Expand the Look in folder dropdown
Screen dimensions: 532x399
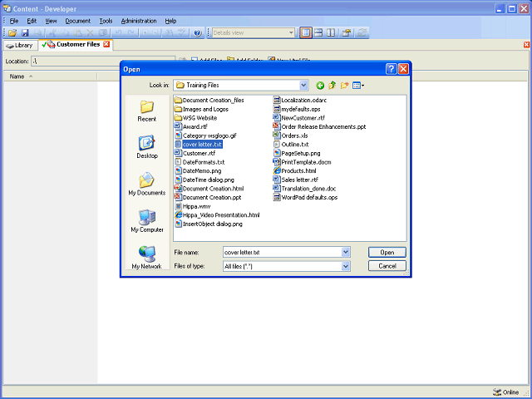click(x=303, y=85)
